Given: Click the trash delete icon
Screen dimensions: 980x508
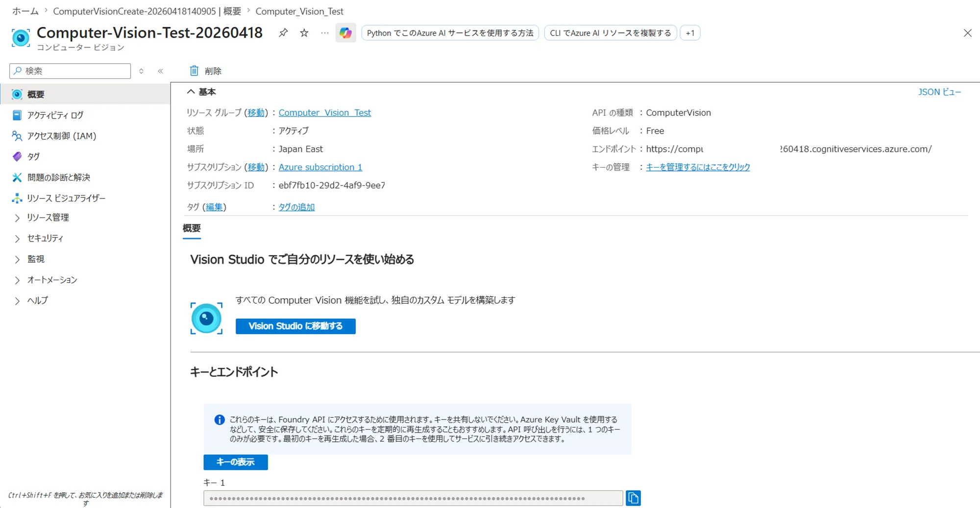Looking at the screenshot, I should (x=194, y=71).
